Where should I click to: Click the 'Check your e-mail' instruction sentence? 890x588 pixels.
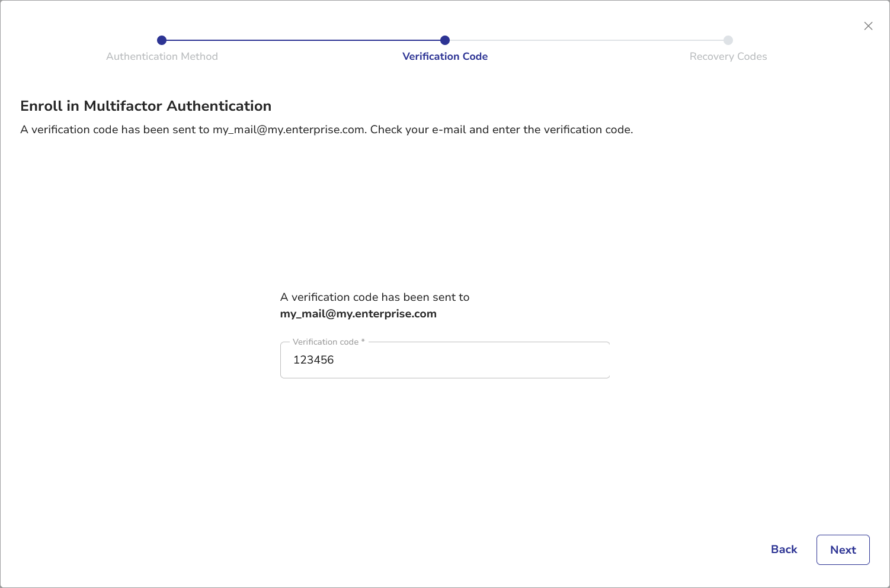501,130
